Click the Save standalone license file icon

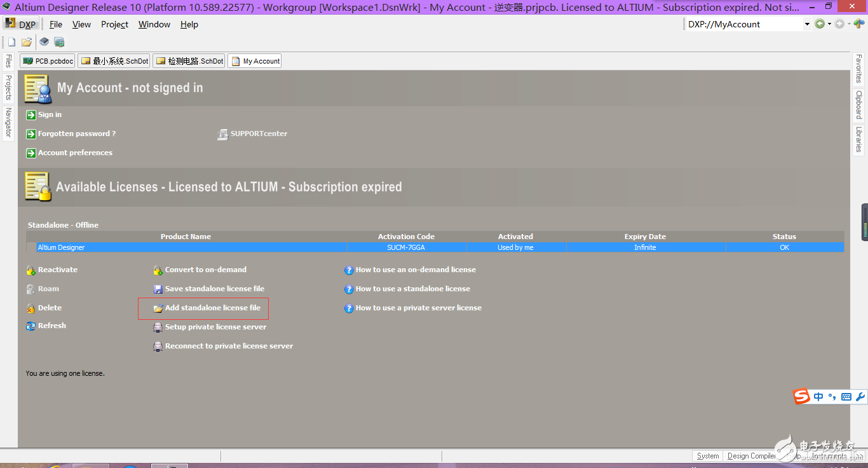[x=158, y=289]
